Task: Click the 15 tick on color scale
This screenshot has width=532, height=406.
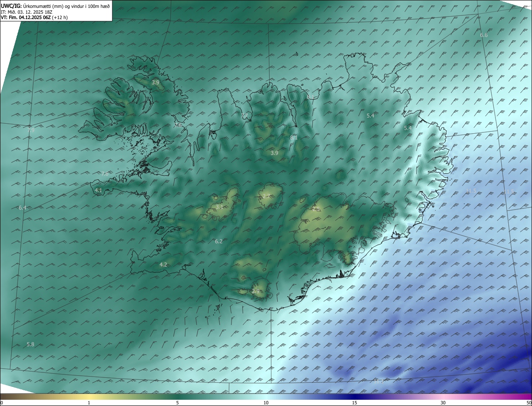Action: pyautogui.click(x=355, y=403)
